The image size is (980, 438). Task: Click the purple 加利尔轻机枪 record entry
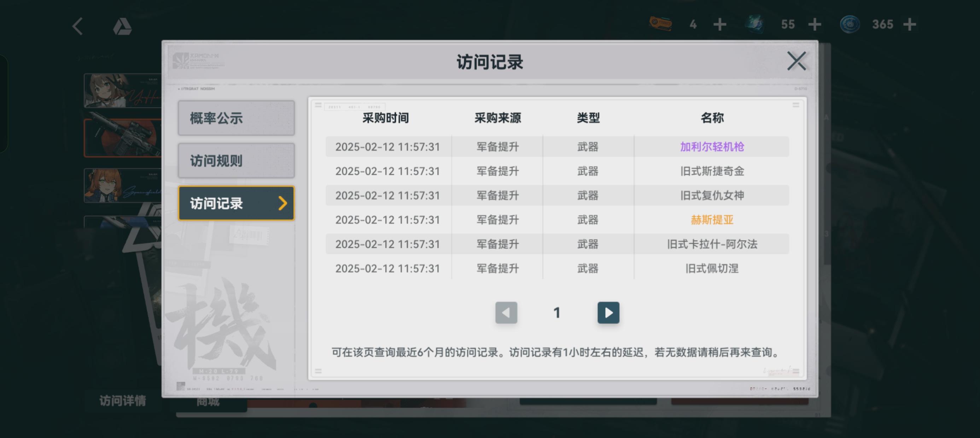coord(712,147)
